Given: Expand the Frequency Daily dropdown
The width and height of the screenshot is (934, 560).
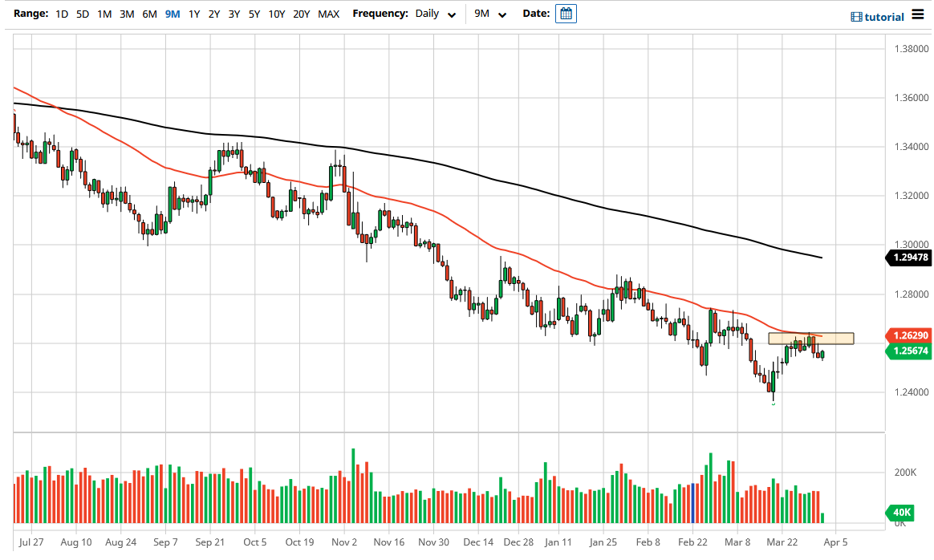Looking at the screenshot, I should tap(428, 14).
